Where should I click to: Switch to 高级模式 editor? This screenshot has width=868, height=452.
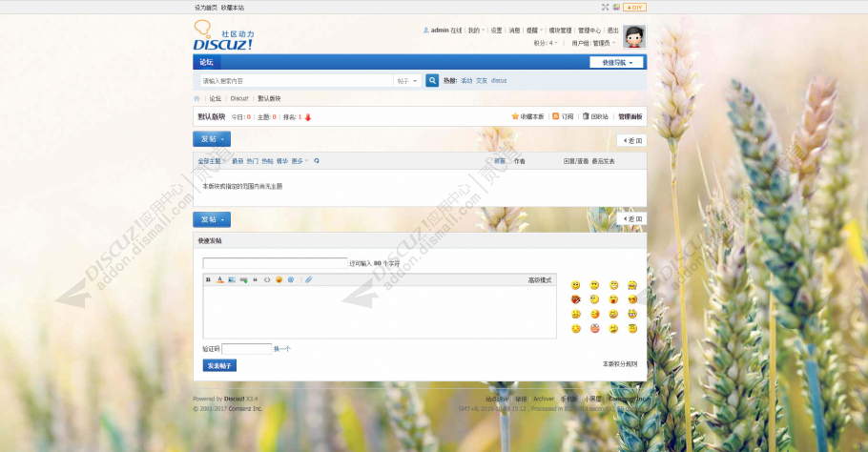pos(539,280)
